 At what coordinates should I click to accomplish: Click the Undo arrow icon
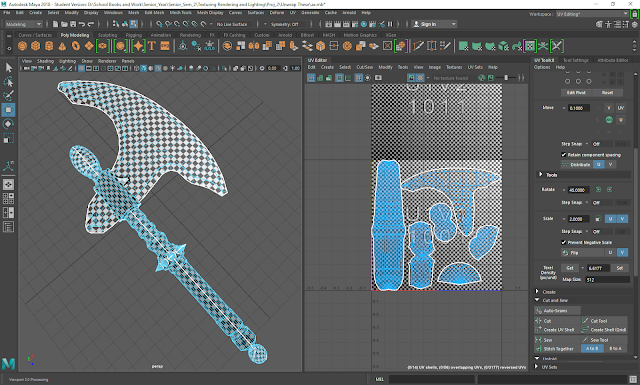point(82,24)
